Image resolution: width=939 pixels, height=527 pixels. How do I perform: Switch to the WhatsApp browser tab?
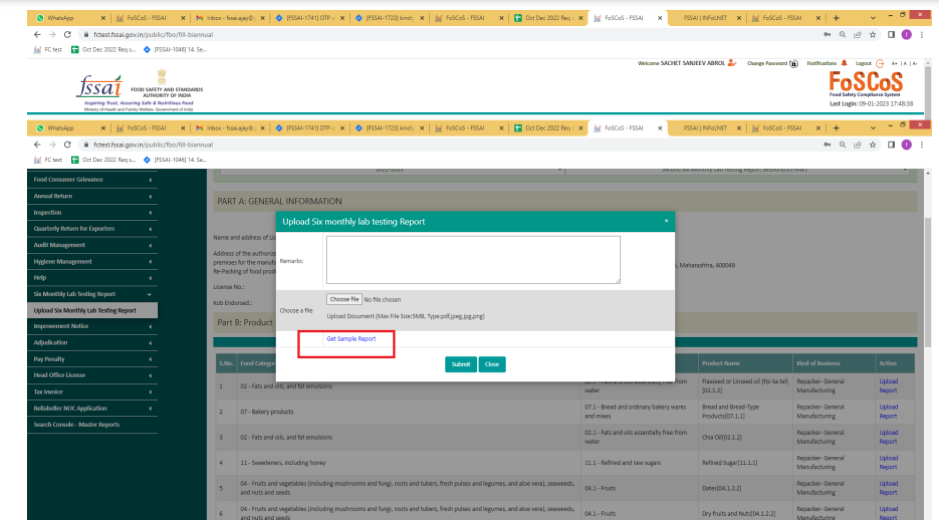click(x=60, y=128)
